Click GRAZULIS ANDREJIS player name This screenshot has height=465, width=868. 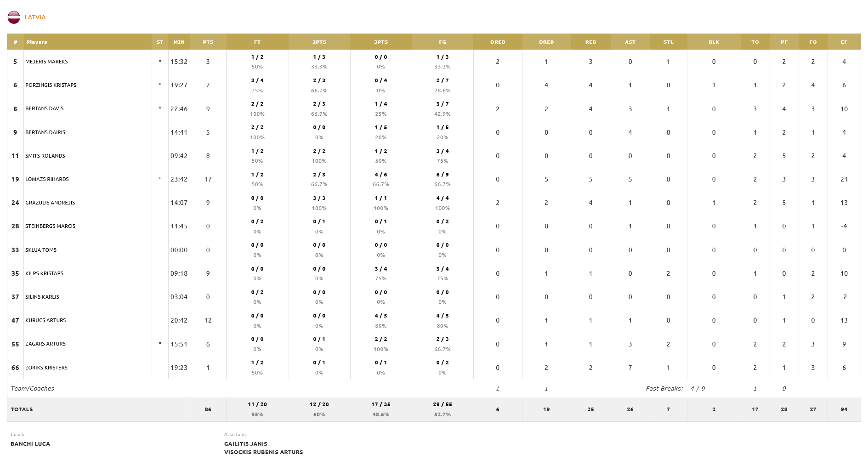pos(50,203)
